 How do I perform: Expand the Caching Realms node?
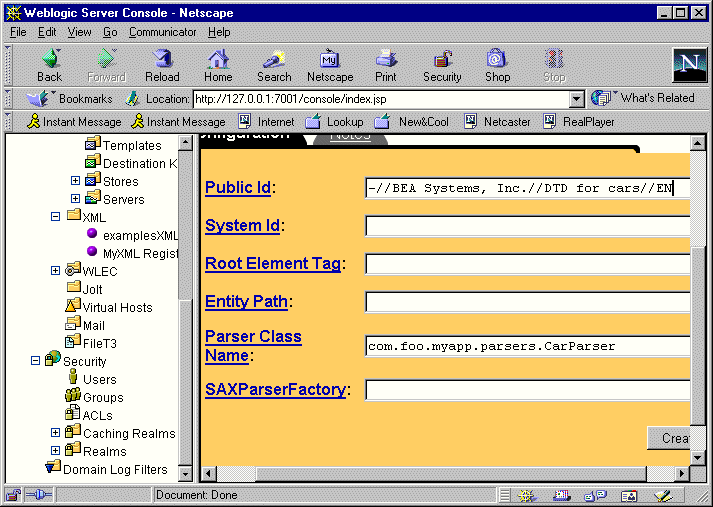click(55, 432)
